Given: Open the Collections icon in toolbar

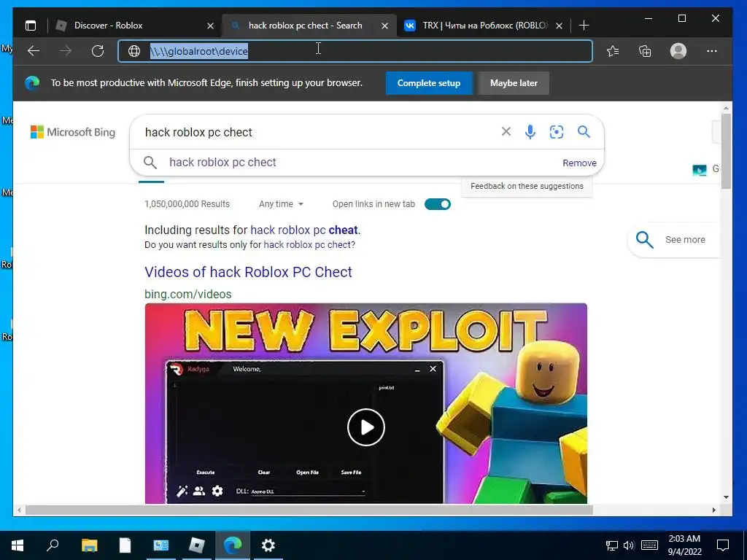Looking at the screenshot, I should point(645,51).
